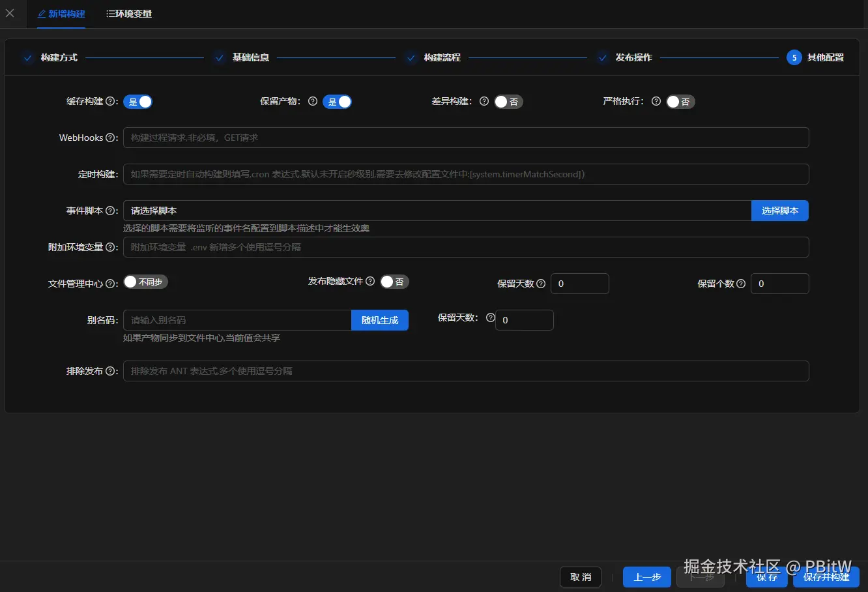Open the 环境变量 tab
This screenshot has height=592, width=868.
(129, 14)
